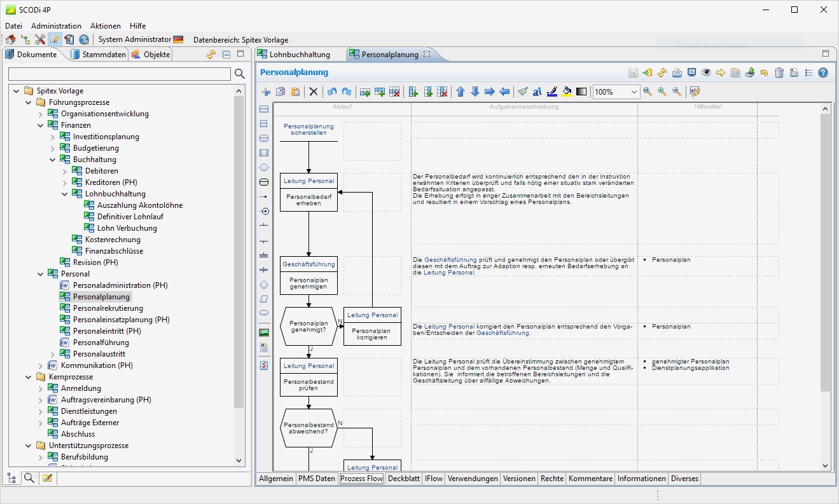The image size is (839, 504).
Task: Click the red X delete icon
Action: (x=313, y=92)
